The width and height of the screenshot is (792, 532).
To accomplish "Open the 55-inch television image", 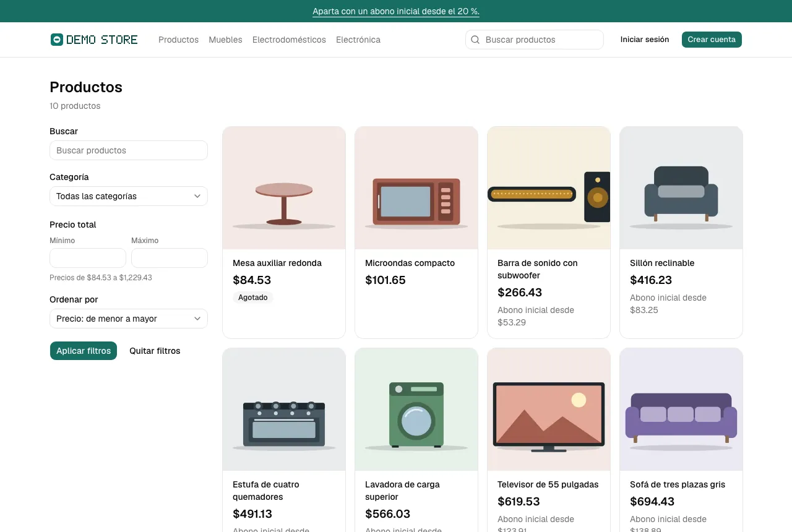I will click(x=549, y=410).
